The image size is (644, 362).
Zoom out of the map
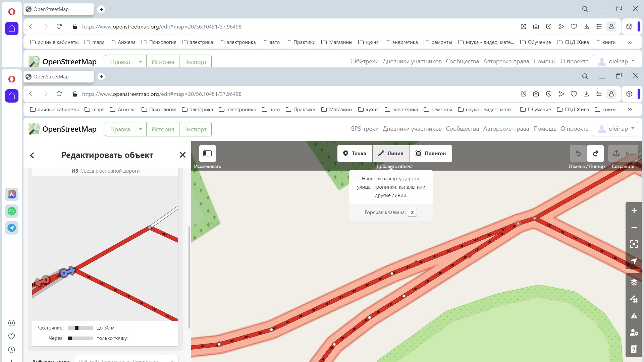click(x=634, y=228)
